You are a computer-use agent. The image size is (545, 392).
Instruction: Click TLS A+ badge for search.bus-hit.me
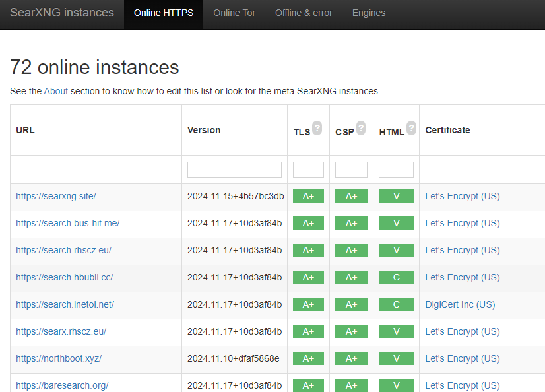pyautogui.click(x=308, y=223)
